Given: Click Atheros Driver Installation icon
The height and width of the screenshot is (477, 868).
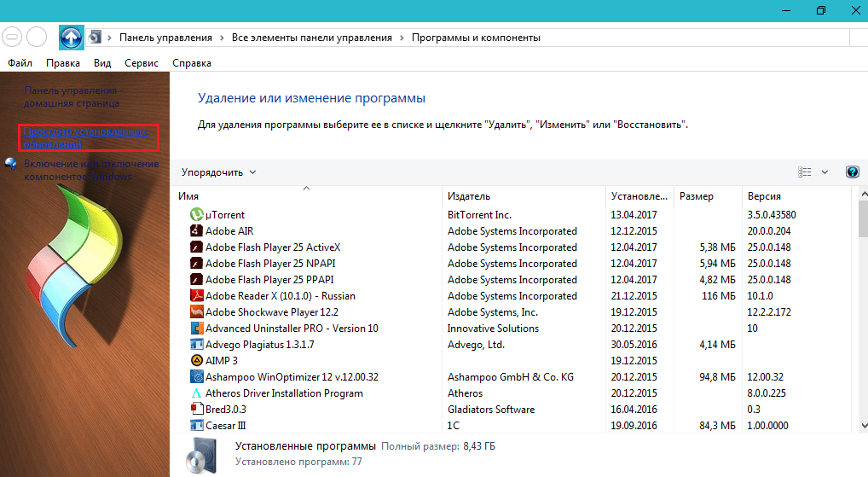Looking at the screenshot, I should click(196, 393).
